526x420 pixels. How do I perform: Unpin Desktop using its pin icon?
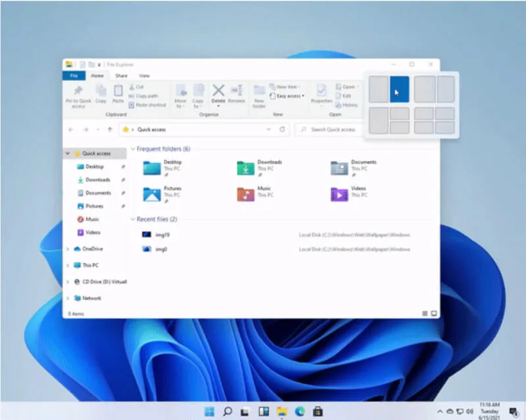click(x=123, y=166)
